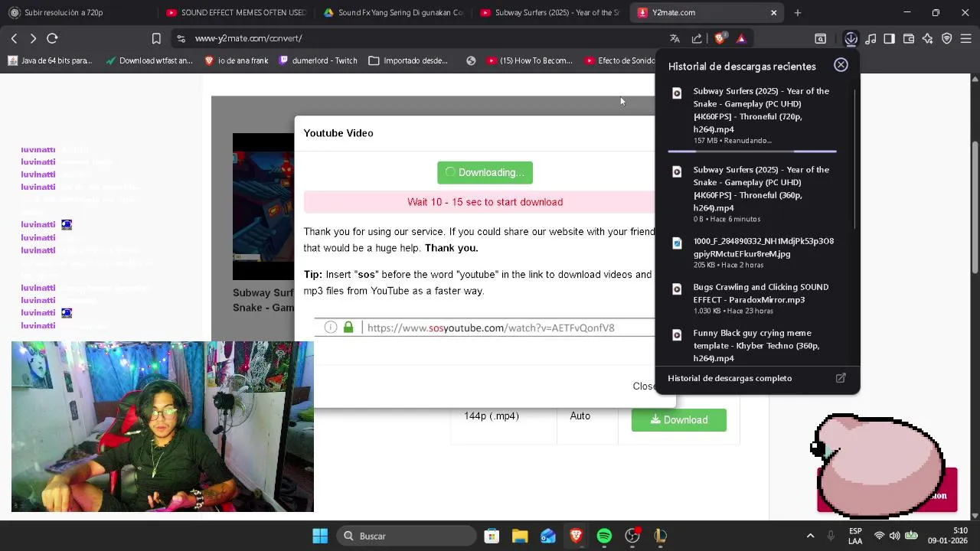Click file icon of Bugs Crawling mp3 download
This screenshot has height=551, width=980.
click(x=677, y=289)
